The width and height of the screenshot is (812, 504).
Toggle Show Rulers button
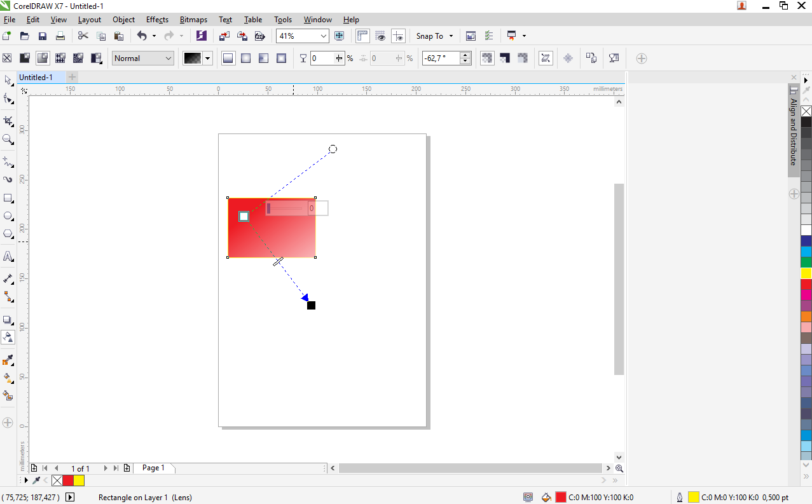pos(362,36)
